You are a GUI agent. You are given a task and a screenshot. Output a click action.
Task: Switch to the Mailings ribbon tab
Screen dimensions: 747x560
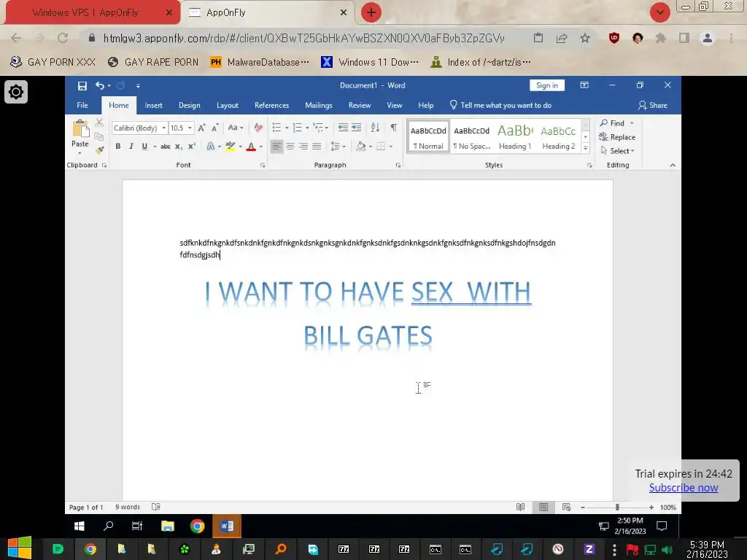[x=318, y=105]
